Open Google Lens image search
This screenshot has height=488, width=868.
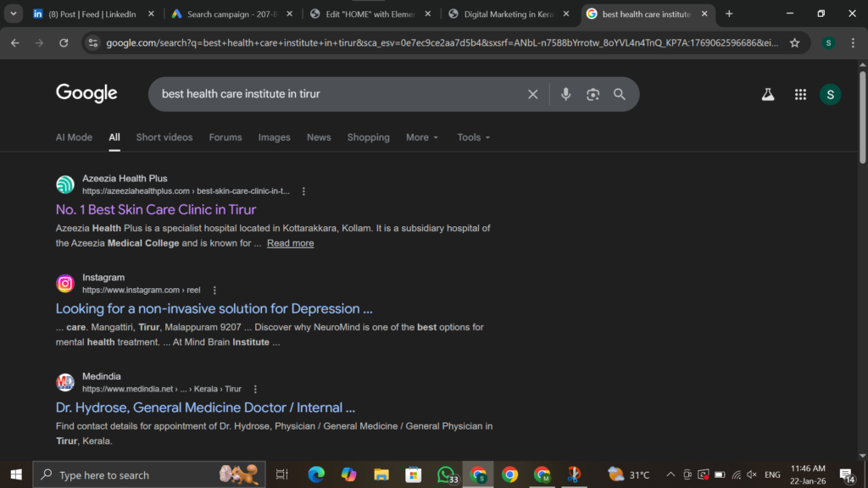click(593, 94)
